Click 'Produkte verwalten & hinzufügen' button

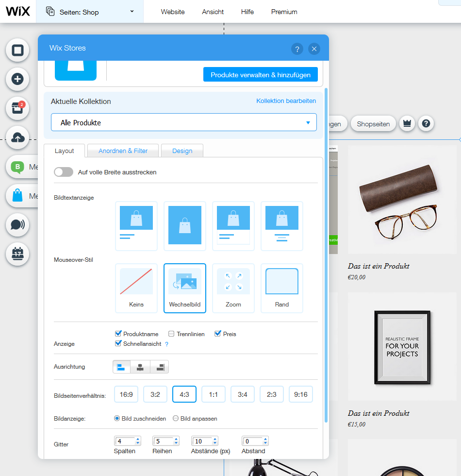[261, 75]
